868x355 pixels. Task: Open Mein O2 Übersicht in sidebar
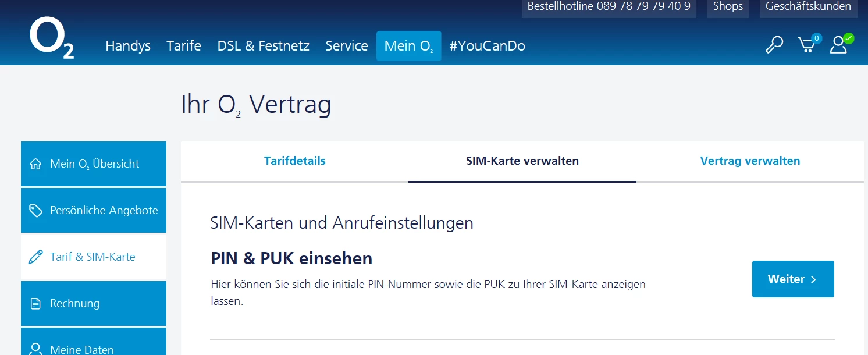[x=94, y=164]
